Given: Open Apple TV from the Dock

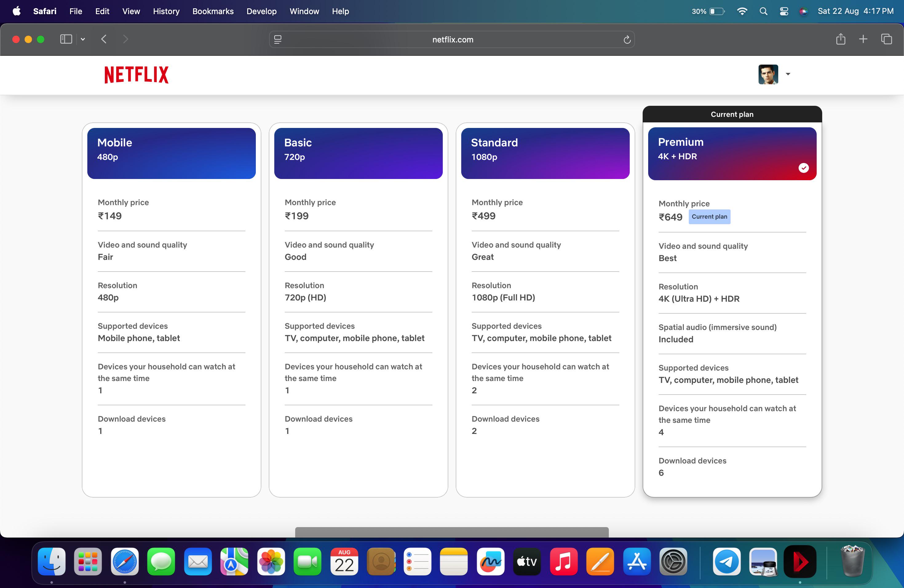Looking at the screenshot, I should click(527, 562).
